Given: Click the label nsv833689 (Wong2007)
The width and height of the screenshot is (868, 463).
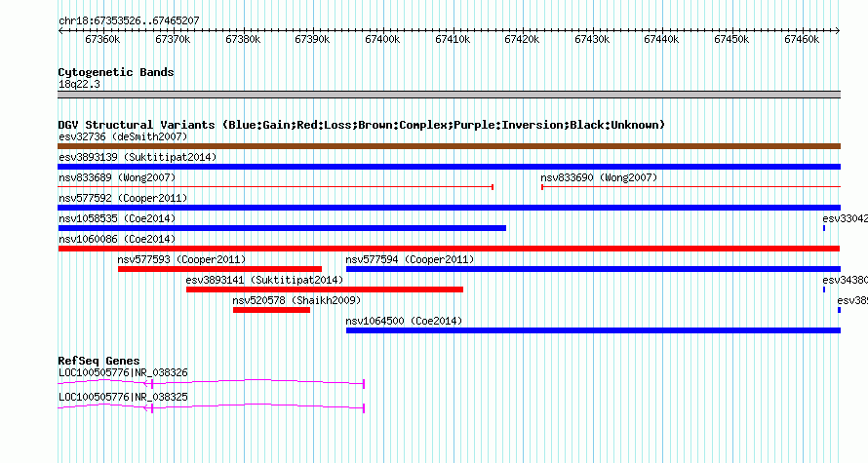Looking at the screenshot, I should pyautogui.click(x=117, y=177).
